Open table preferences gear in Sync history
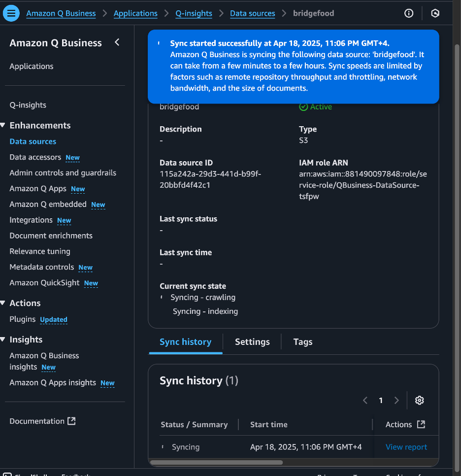Viewport: 461px width, 476px height. [x=420, y=401]
